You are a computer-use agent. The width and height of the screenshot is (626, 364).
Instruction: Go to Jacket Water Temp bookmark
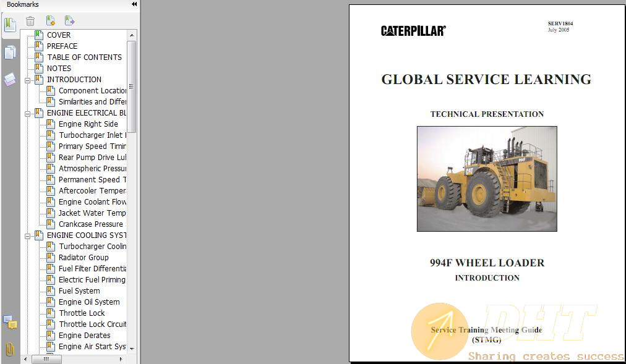tap(92, 214)
